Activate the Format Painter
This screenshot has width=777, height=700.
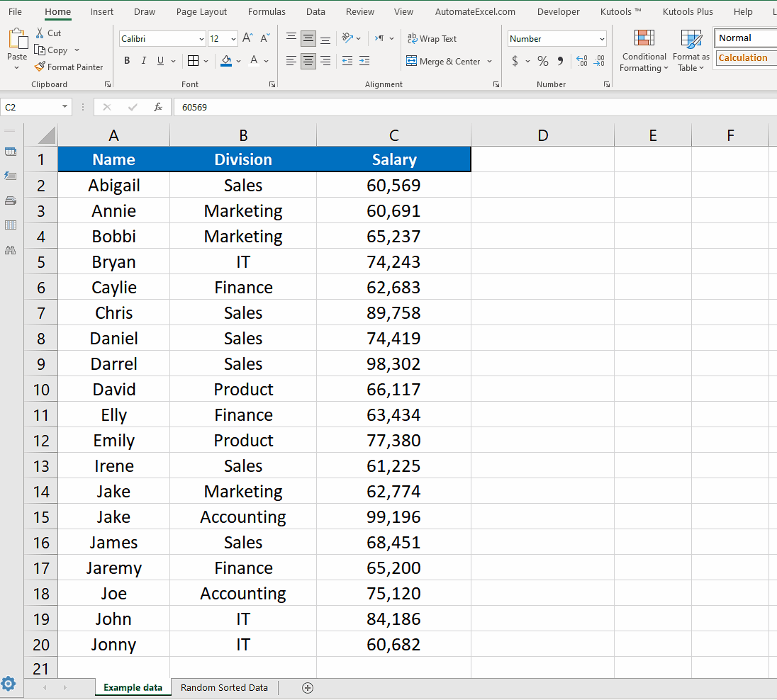coord(69,67)
